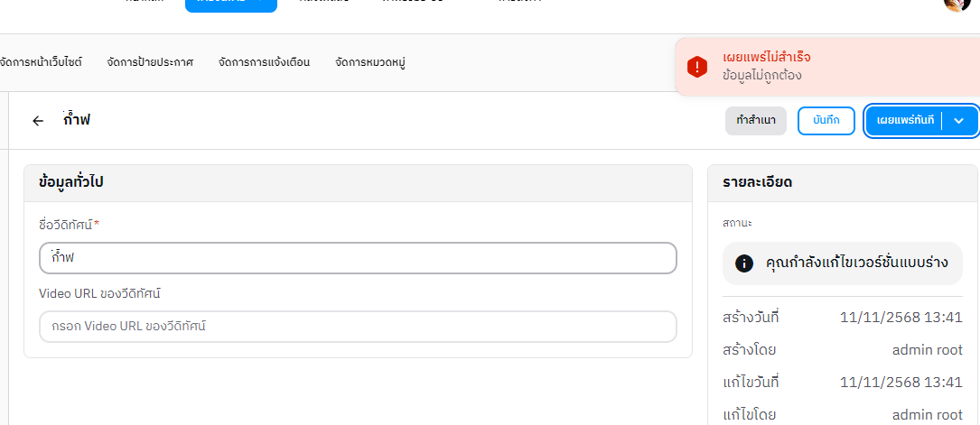This screenshot has width=980, height=425.
Task: Click the รายละเอียด panel header
Action: [843, 183]
